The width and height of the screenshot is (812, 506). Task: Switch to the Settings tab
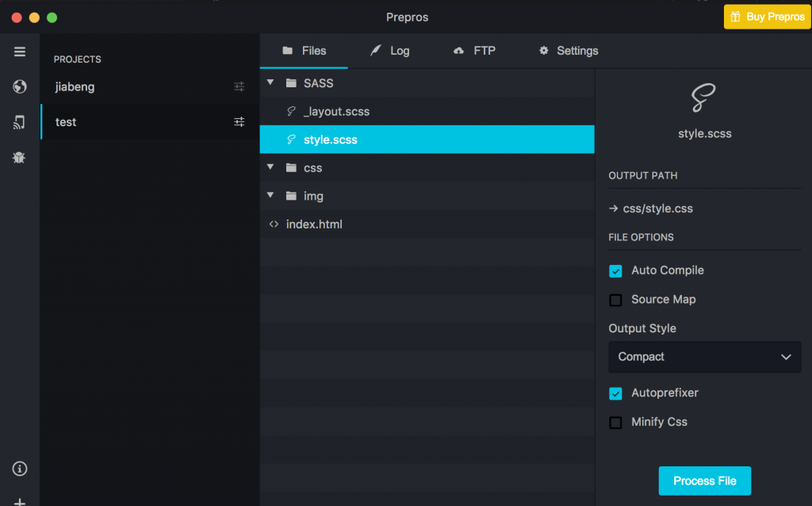(569, 51)
